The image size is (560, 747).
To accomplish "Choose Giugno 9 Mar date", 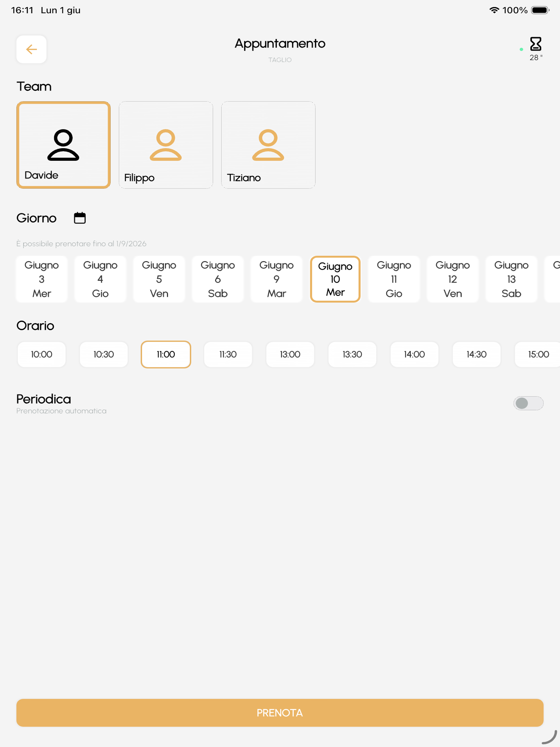I will pos(277,279).
